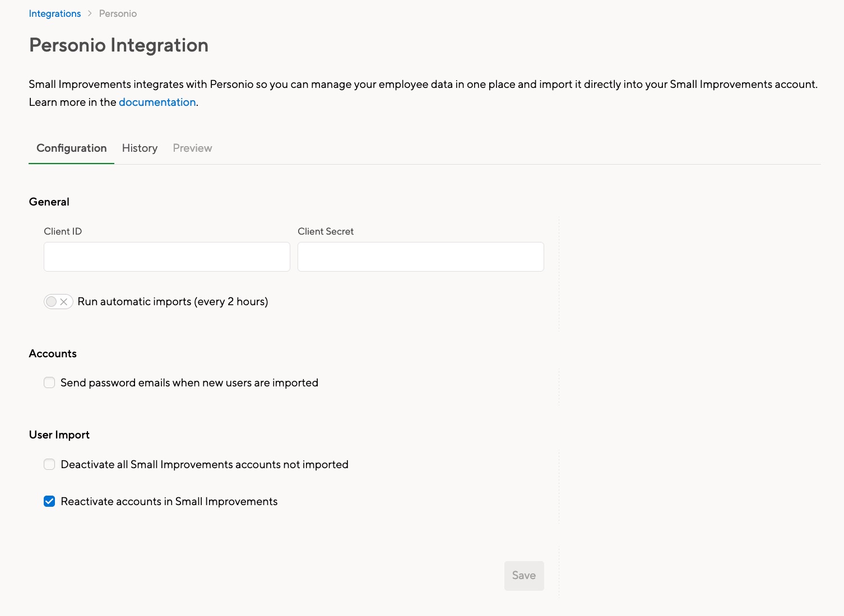Click the Accounts section heading

tap(53, 353)
